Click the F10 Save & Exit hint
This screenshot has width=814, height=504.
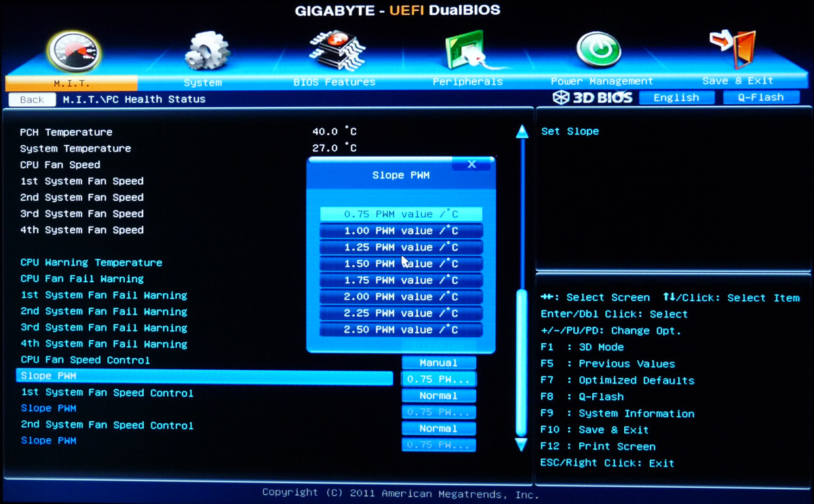tap(594, 430)
